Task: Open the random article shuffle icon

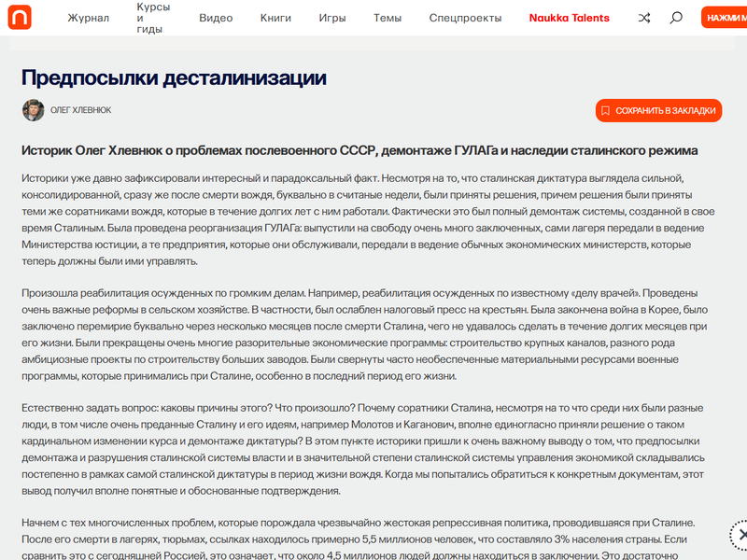Action: 644,18
